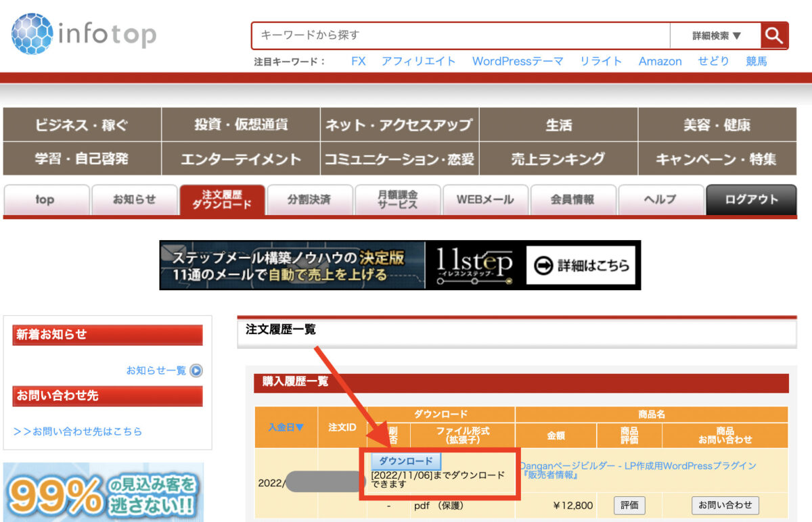812x522 pixels.
Task: Open the 競馬 keyword link
Action: tap(757, 61)
